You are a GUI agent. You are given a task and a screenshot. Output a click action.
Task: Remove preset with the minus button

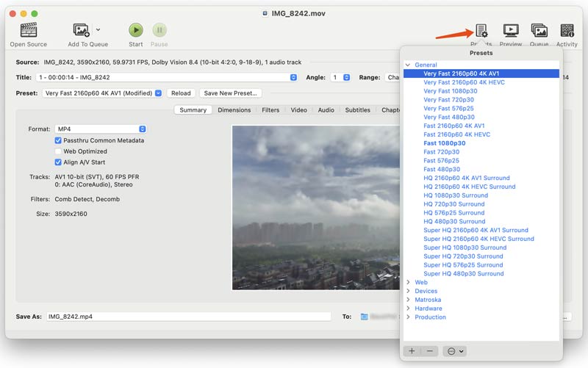430,351
